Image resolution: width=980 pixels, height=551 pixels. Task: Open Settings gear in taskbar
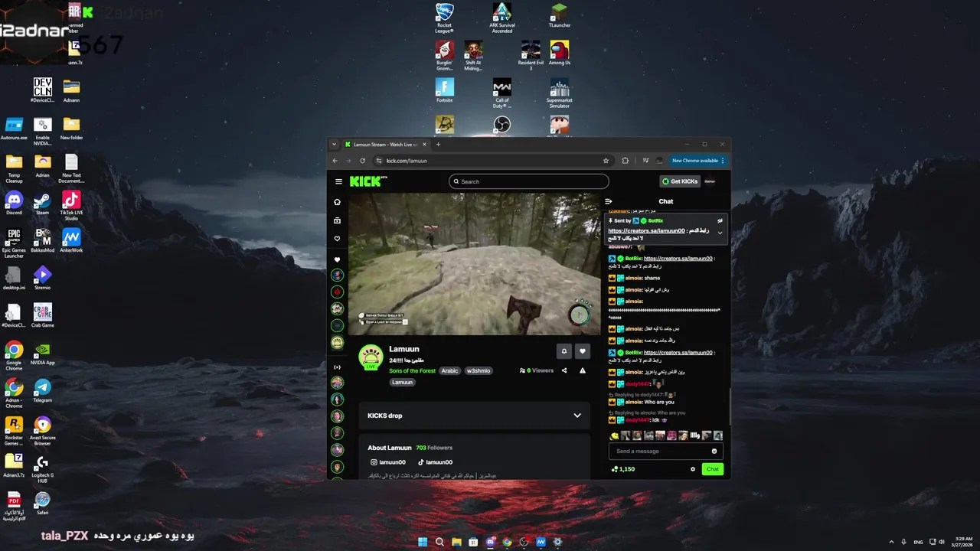coord(557,542)
